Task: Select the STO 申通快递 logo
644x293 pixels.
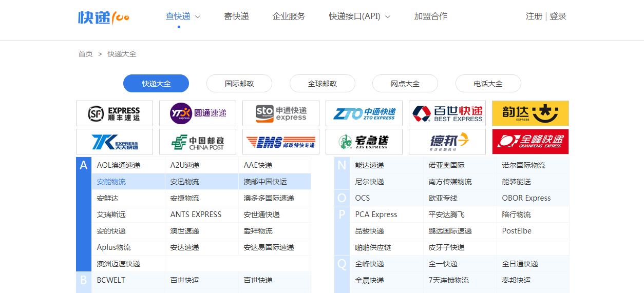Action: [281, 113]
